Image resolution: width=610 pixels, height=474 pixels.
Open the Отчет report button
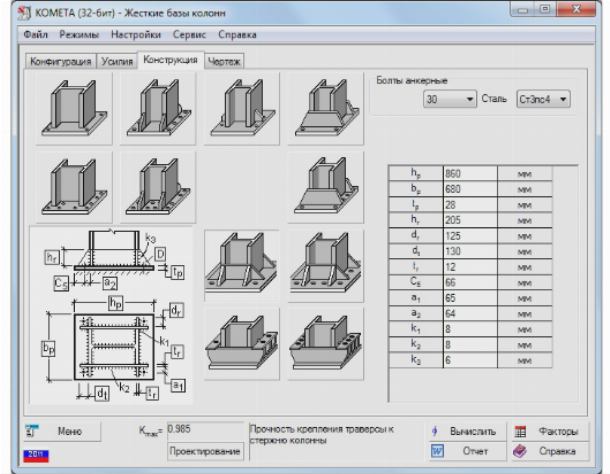(467, 452)
